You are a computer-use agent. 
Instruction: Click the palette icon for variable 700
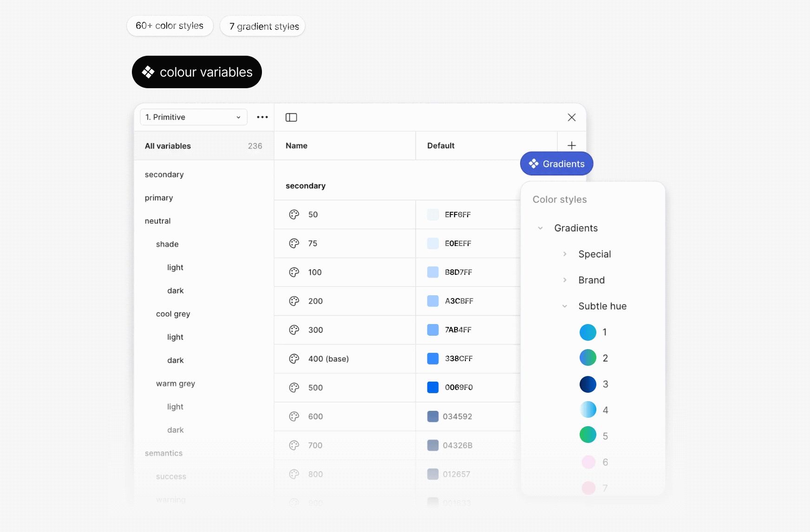click(294, 445)
